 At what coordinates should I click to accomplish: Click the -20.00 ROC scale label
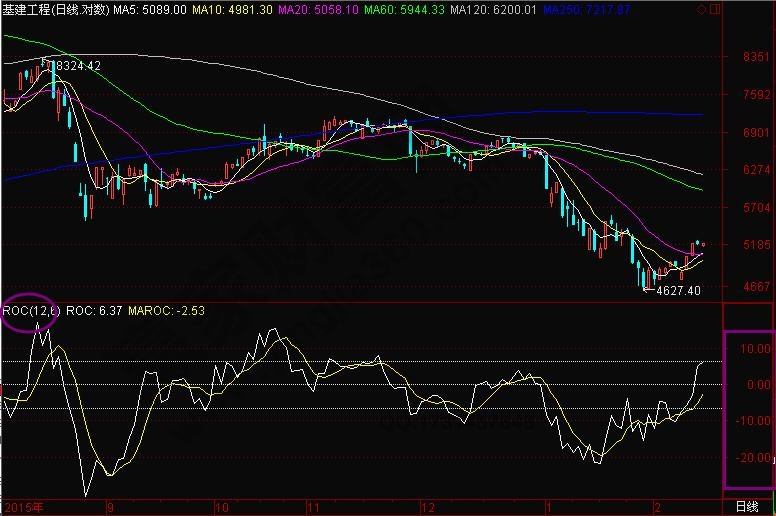pyautogui.click(x=753, y=458)
